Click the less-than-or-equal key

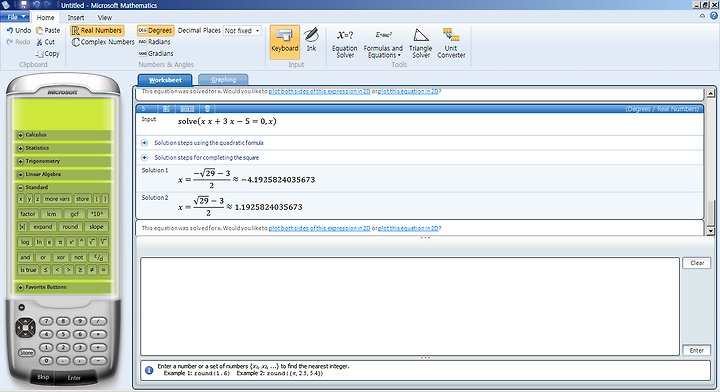point(45,270)
